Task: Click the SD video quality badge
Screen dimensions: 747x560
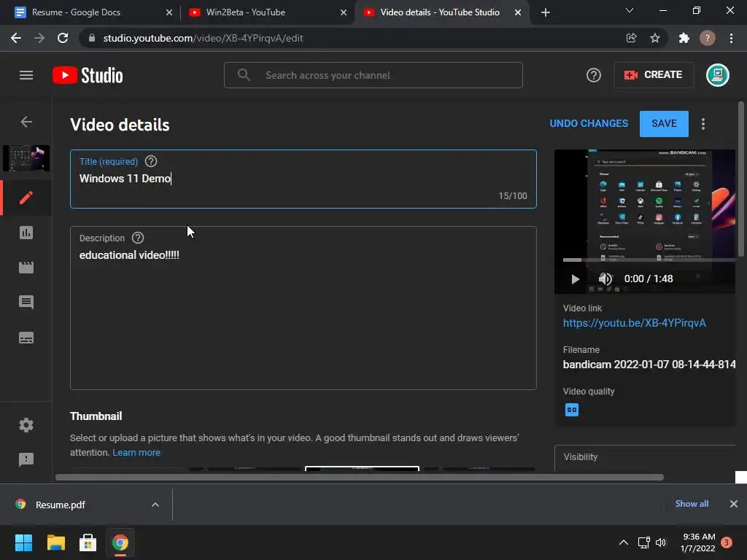Action: click(x=572, y=410)
